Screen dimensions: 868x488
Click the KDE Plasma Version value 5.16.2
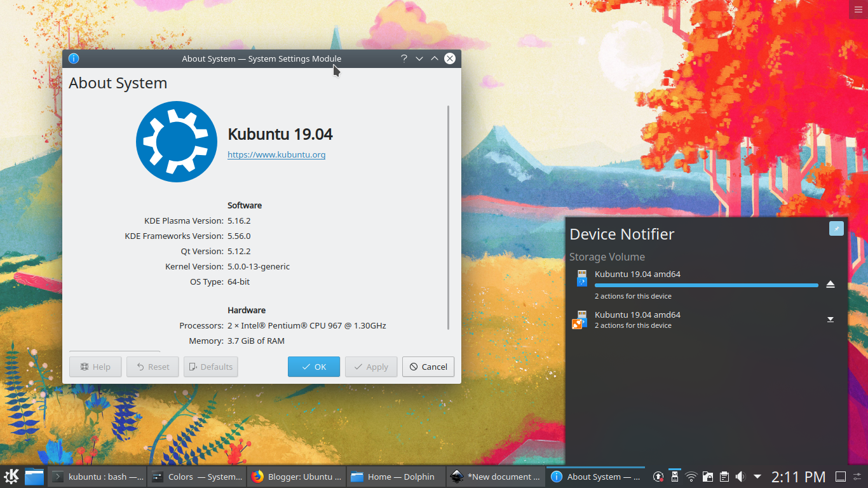point(239,220)
